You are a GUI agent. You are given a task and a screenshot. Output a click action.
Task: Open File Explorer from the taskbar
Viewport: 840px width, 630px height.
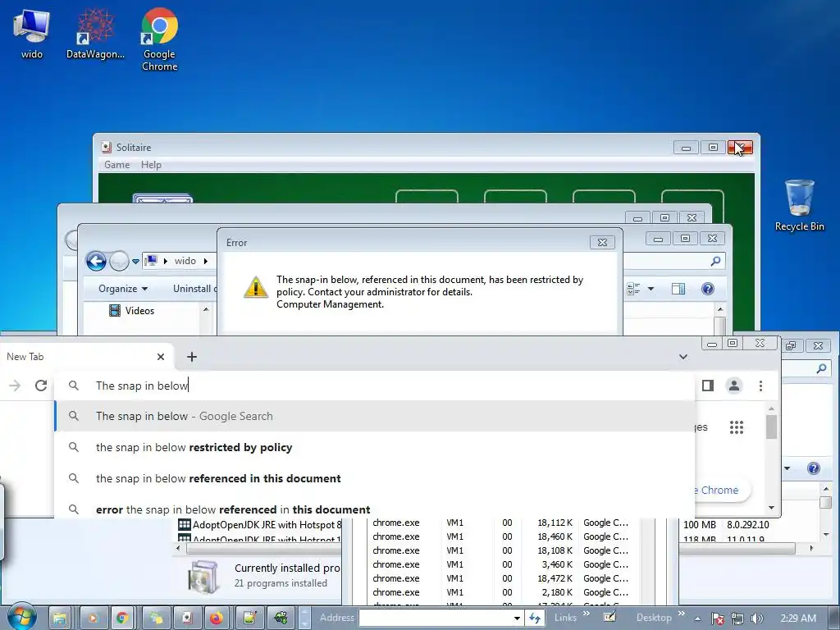60,619
